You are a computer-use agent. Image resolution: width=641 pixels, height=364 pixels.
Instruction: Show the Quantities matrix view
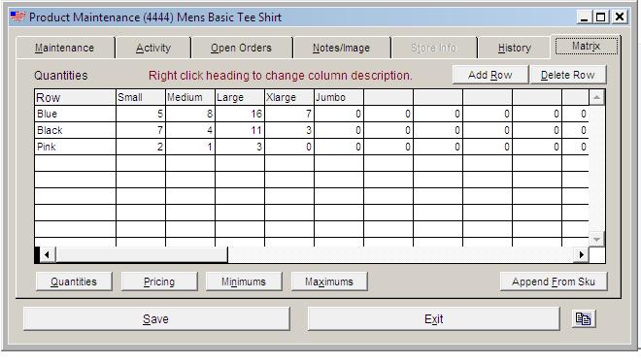point(74,281)
